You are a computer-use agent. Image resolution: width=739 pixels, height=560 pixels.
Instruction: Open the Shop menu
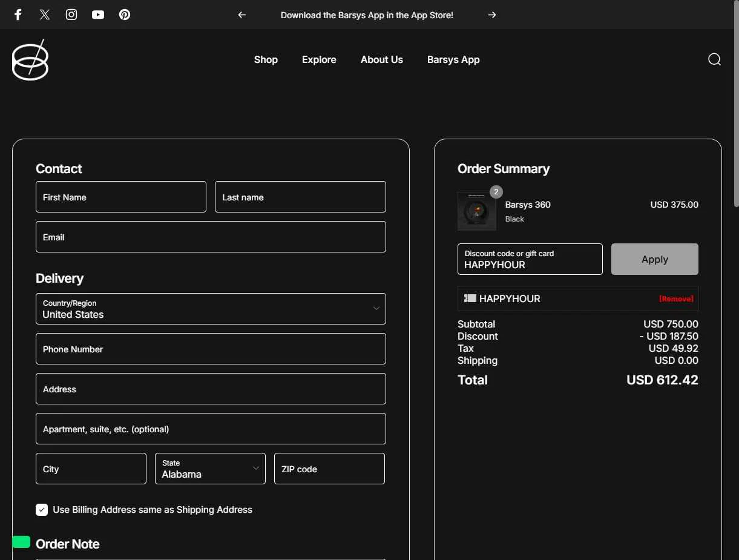click(266, 59)
